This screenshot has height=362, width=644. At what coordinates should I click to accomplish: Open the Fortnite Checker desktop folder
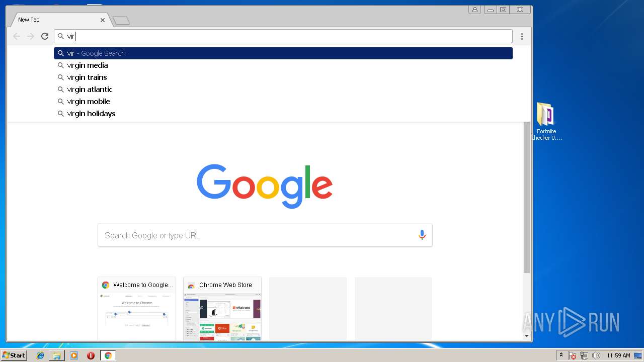click(546, 121)
